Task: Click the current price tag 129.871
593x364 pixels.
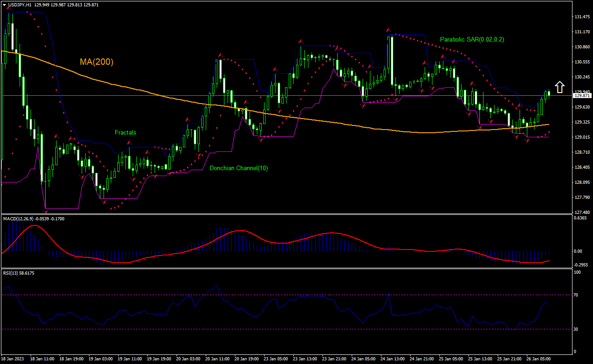Action: (583, 96)
